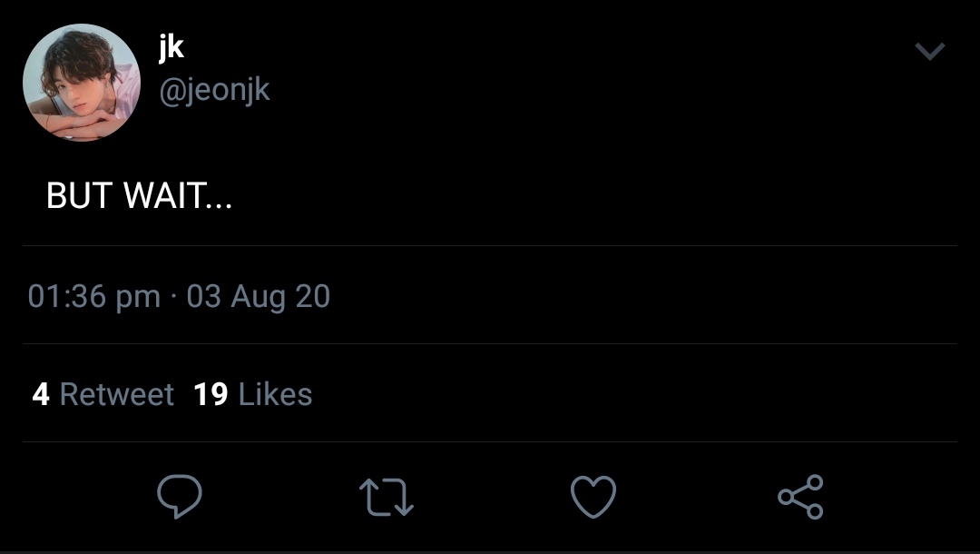Show the Likes list
The height and width of the screenshot is (554, 980).
pyautogui.click(x=275, y=395)
